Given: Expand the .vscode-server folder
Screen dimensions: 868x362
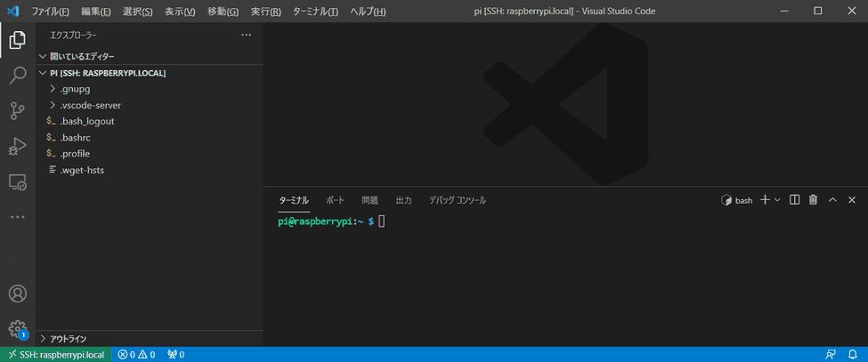Looking at the screenshot, I should pyautogui.click(x=150, y=105).
